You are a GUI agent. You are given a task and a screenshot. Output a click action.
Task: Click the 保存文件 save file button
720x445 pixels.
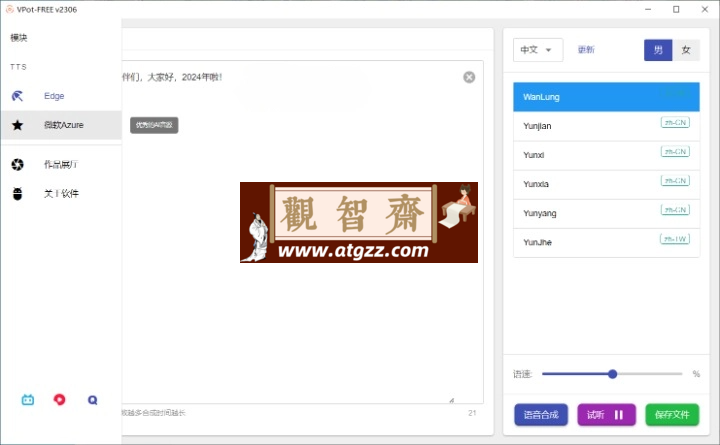pos(672,415)
